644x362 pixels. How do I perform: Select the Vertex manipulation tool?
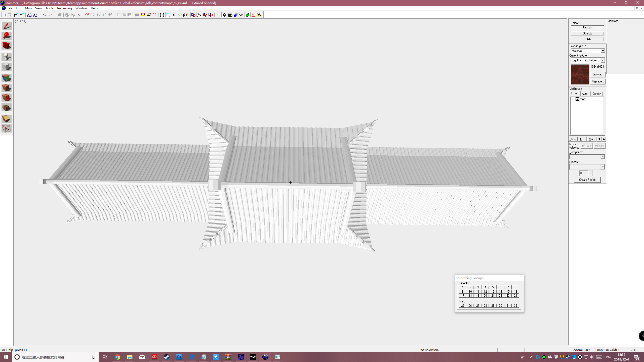pos(7,128)
